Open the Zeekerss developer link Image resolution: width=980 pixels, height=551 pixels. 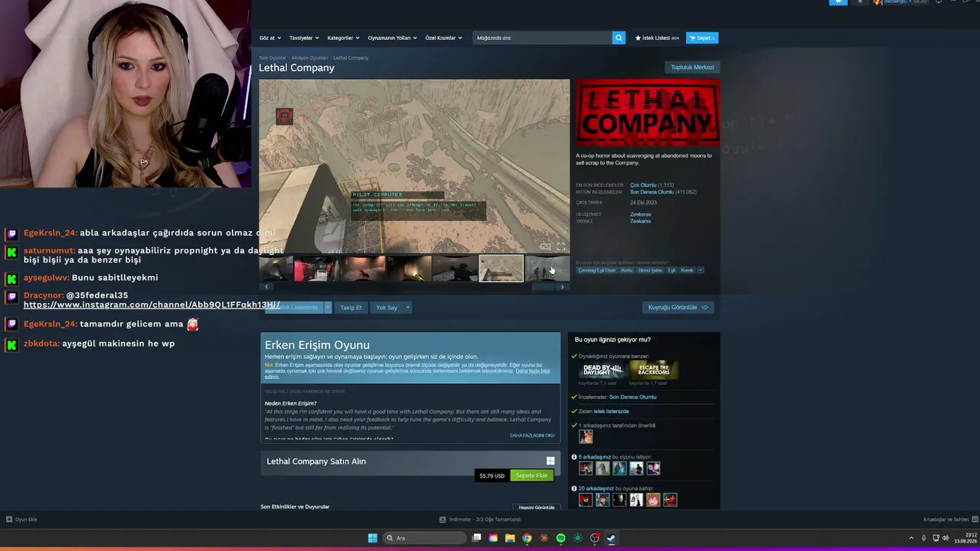coord(640,214)
